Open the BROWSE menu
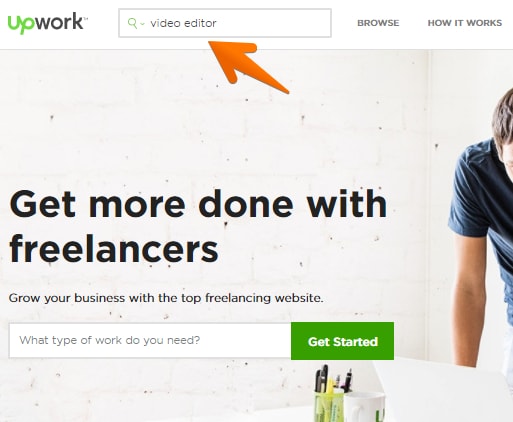 point(378,23)
